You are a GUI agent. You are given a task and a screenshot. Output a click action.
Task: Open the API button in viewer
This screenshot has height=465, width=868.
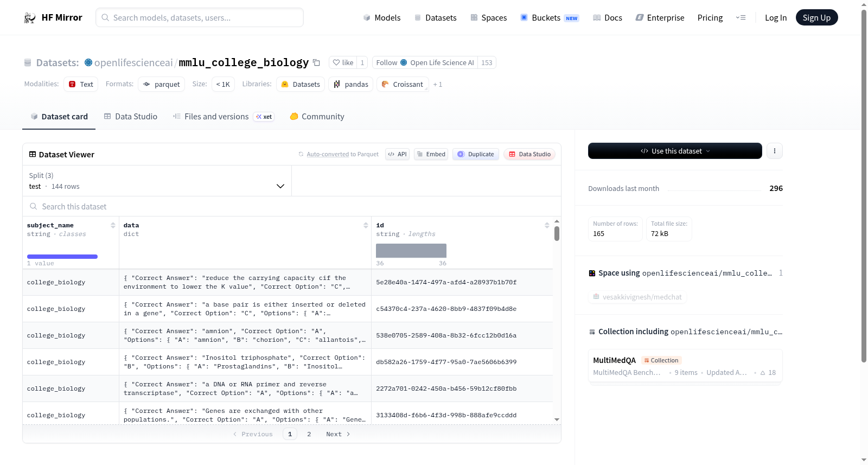tap(397, 154)
